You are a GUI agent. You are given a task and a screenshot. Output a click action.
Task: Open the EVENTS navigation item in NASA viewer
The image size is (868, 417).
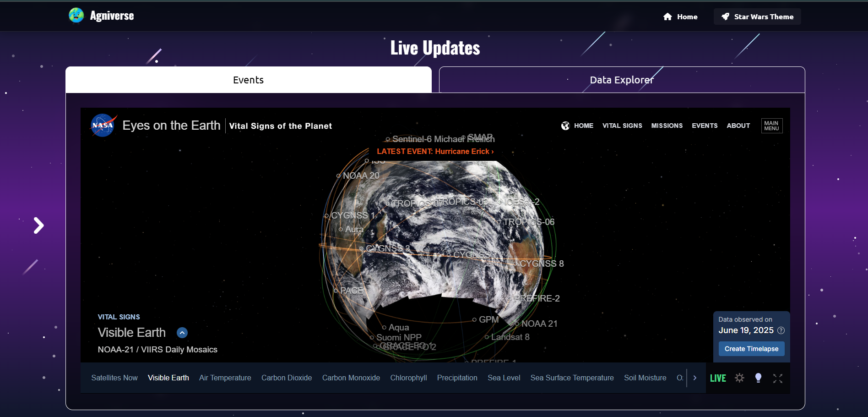705,126
